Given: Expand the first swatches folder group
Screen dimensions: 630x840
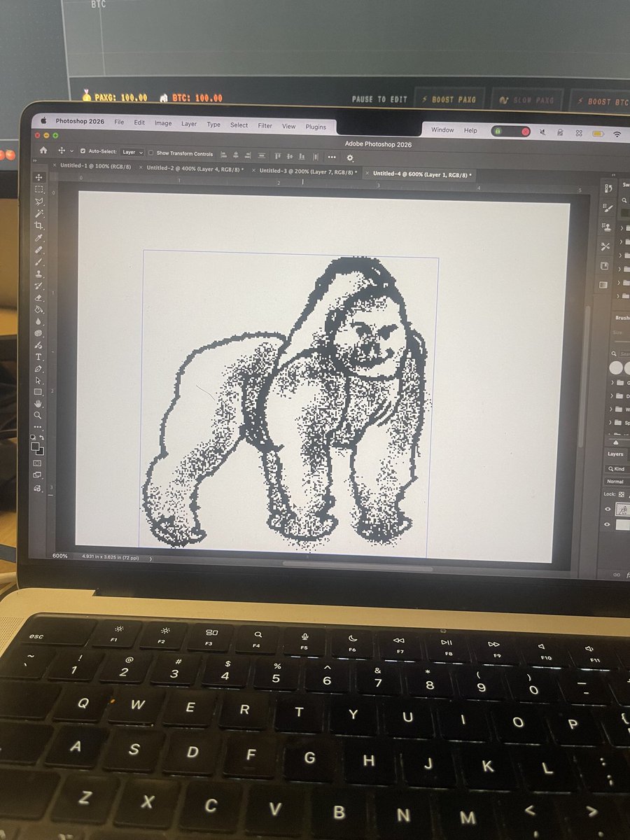Looking at the screenshot, I should 622,228.
